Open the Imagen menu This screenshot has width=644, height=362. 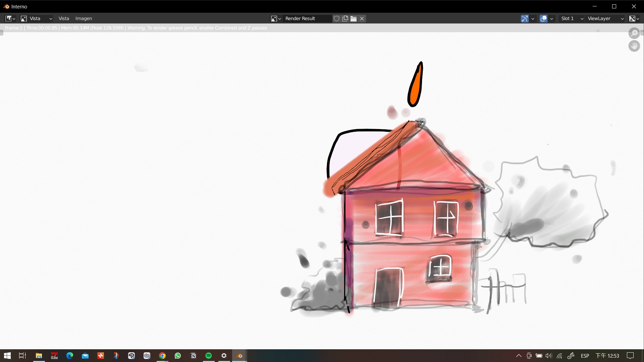tap(84, 18)
